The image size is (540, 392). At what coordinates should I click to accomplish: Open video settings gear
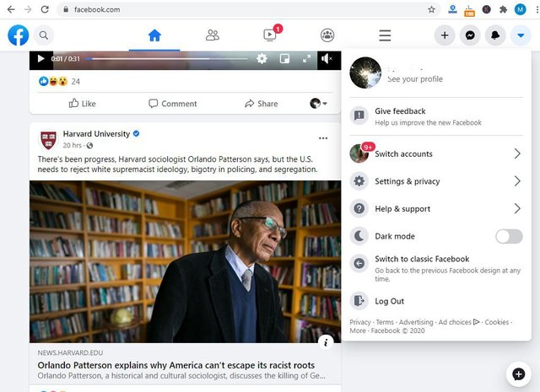pos(262,58)
